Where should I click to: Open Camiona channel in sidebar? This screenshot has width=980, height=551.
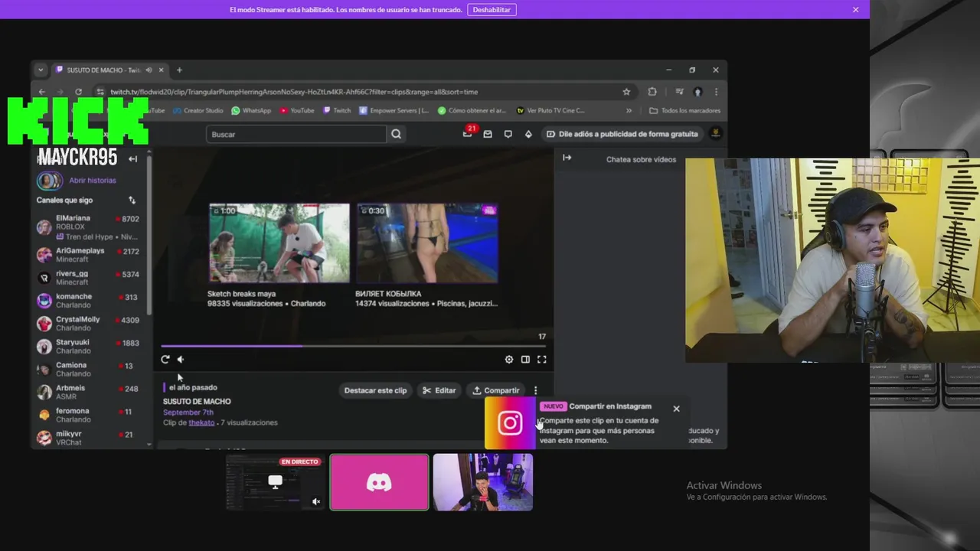click(x=88, y=370)
